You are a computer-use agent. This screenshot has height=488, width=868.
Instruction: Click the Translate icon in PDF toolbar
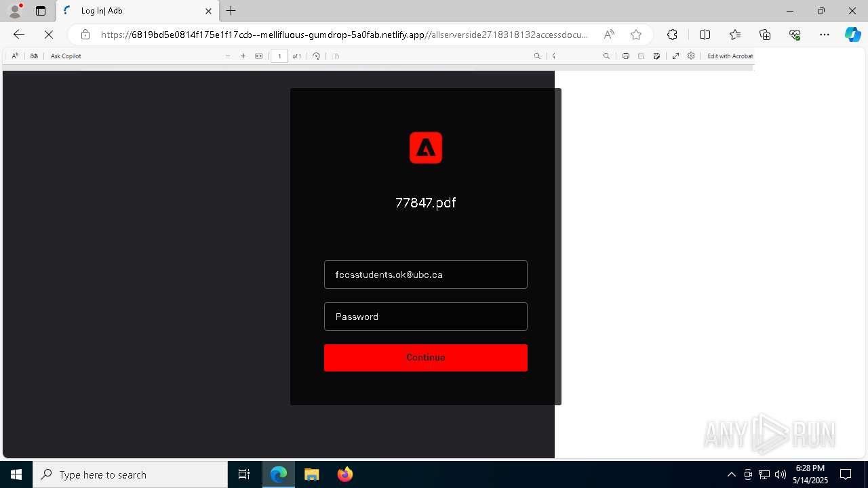tap(34, 56)
